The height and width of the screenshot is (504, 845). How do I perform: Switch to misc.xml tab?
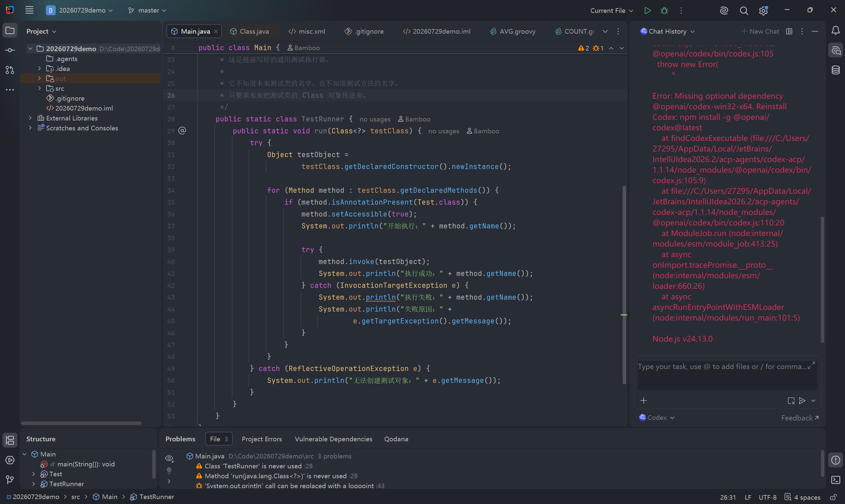pos(307,31)
